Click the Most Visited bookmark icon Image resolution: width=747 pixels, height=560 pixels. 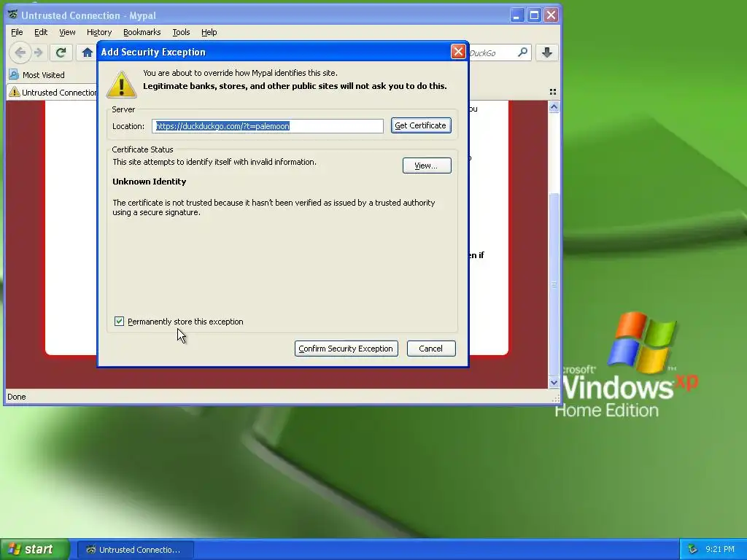tap(14, 75)
